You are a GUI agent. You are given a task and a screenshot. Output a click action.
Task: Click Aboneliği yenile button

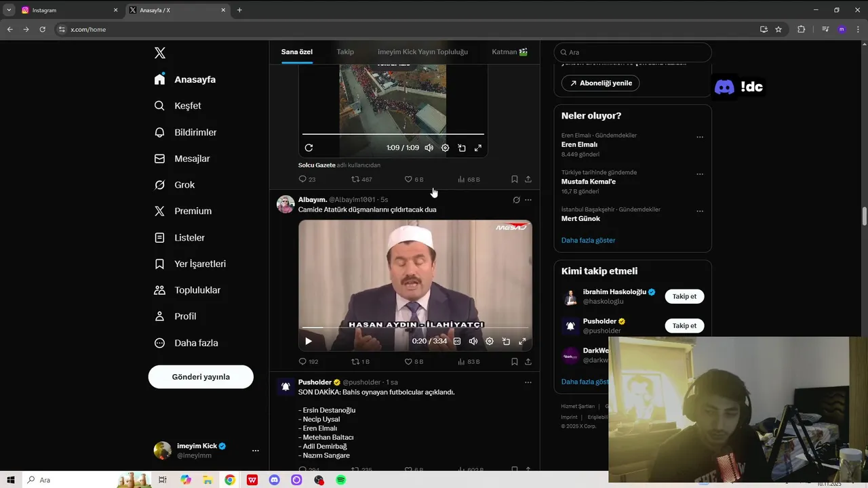(600, 83)
